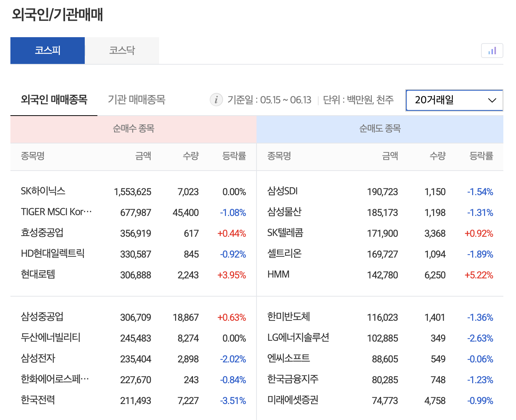Click the 순매도 종목 header
Image resolution: width=516 pixels, height=420 pixels.
(380, 129)
